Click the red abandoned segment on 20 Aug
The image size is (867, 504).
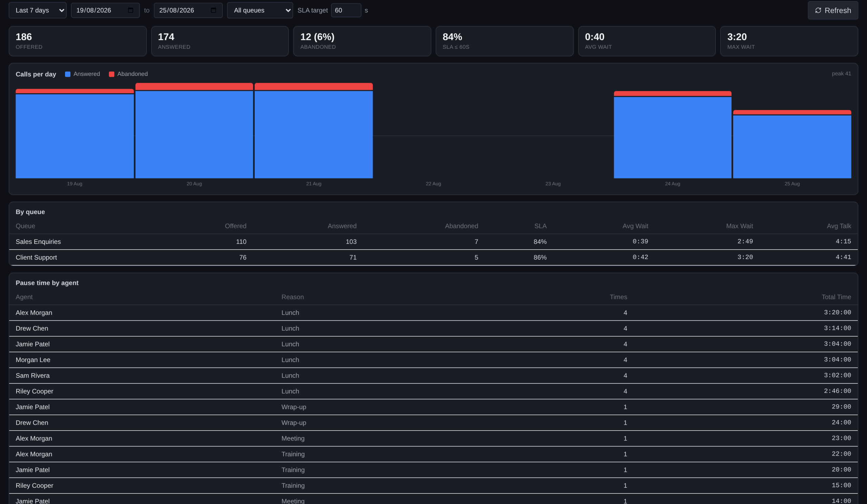pos(194,86)
